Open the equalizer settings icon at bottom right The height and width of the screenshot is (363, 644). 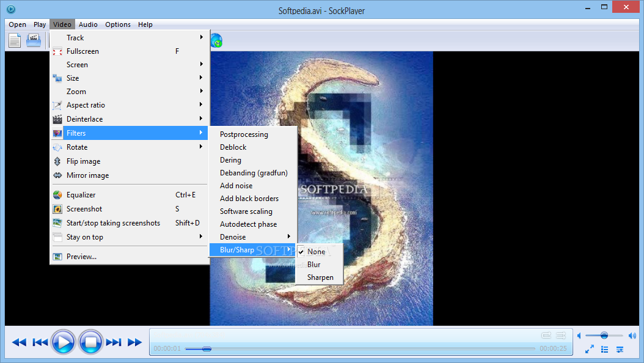[x=620, y=350]
